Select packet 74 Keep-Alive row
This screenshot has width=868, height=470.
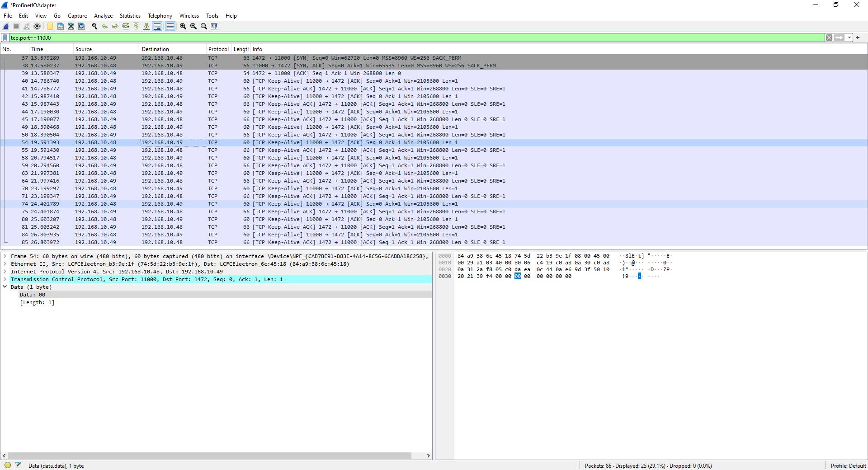point(434,204)
